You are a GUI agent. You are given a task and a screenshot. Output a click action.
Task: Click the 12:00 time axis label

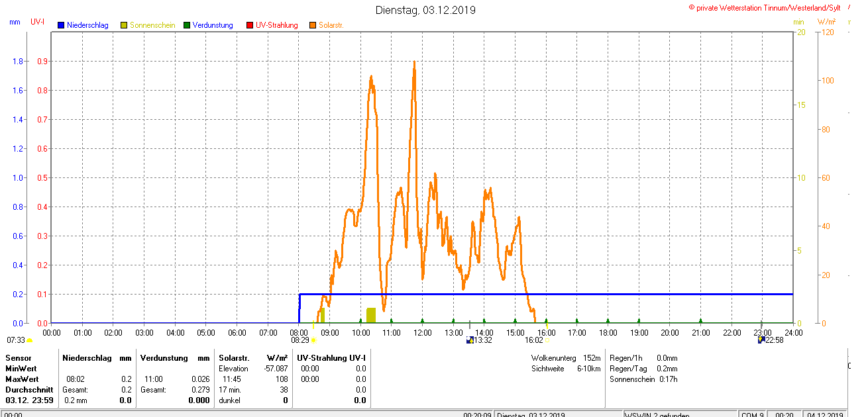(422, 332)
